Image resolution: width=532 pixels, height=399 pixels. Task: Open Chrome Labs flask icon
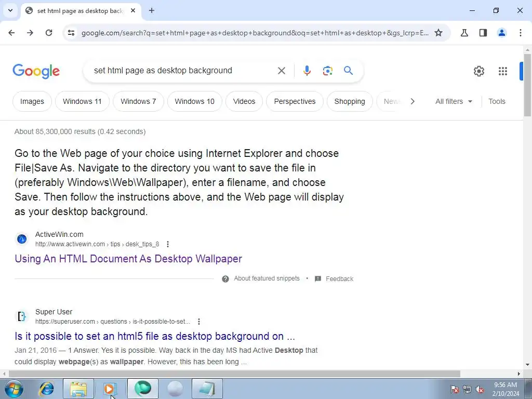click(x=464, y=33)
